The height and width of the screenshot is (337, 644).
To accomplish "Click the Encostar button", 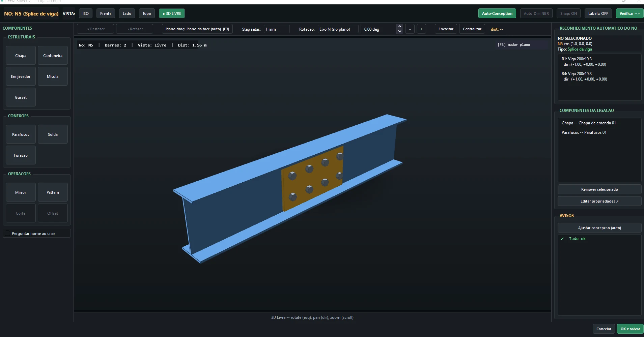I will pyautogui.click(x=446, y=29).
